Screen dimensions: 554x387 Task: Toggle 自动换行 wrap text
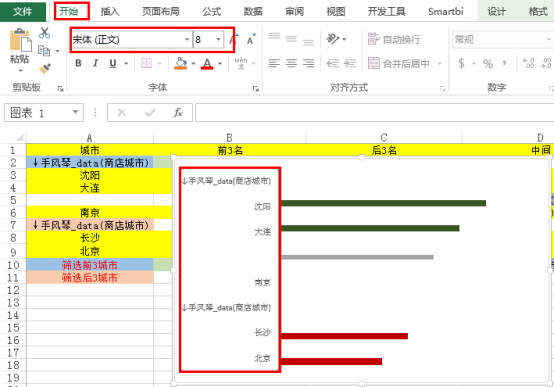pos(394,39)
